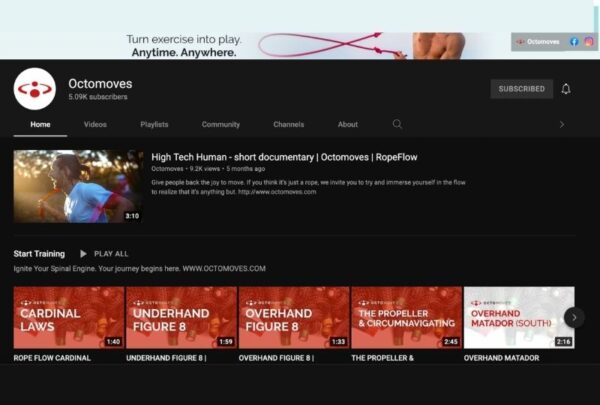The width and height of the screenshot is (600, 405).
Task: Toggle the Subscribed button
Action: pyautogui.click(x=521, y=89)
